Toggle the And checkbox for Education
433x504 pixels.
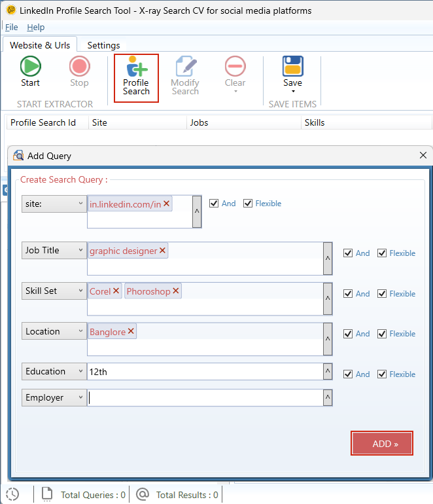(348, 374)
